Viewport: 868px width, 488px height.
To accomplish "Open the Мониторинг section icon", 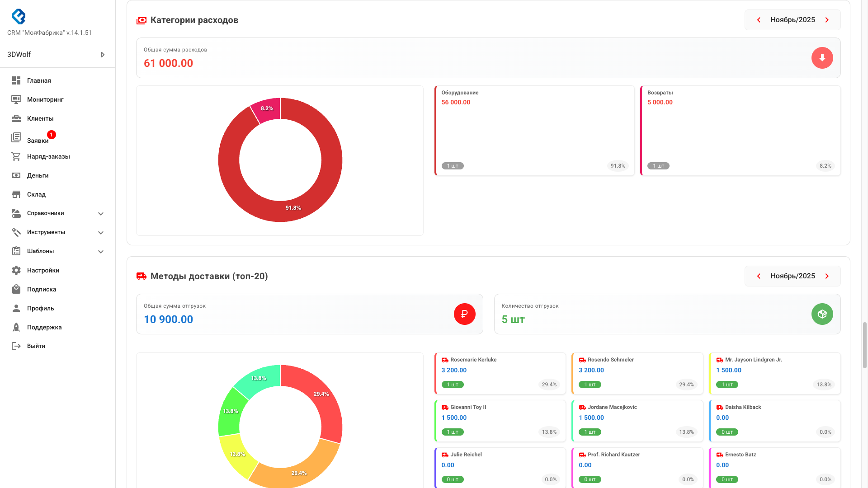I will click(16, 99).
